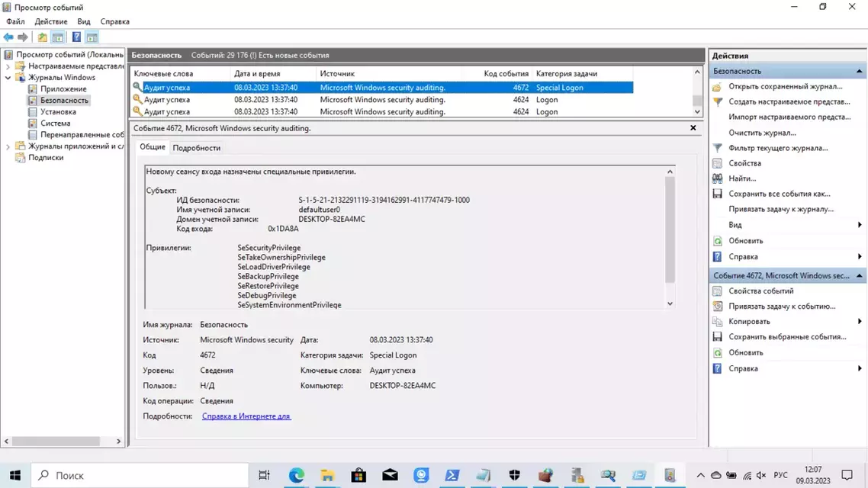
Task: Select the Приложение log in the tree
Action: (63, 88)
